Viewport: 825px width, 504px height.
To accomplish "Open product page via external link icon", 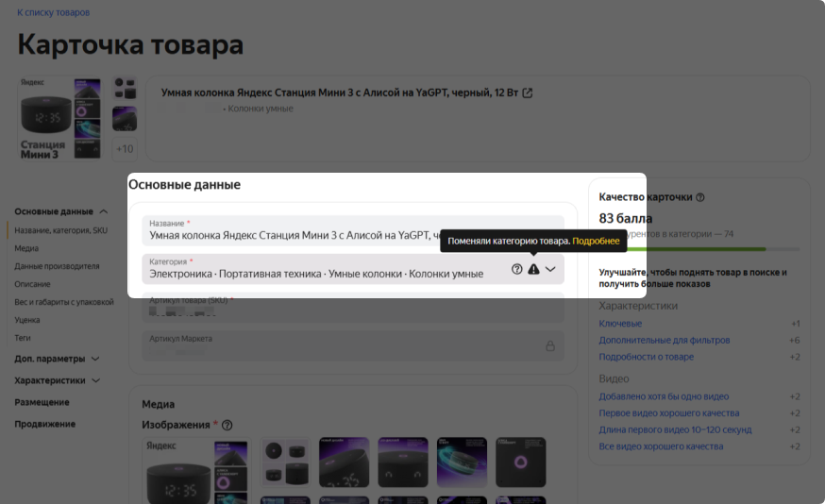I will click(x=528, y=92).
